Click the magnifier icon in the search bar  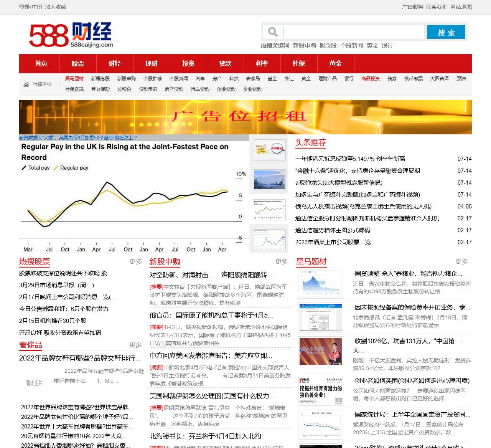tap(273, 31)
